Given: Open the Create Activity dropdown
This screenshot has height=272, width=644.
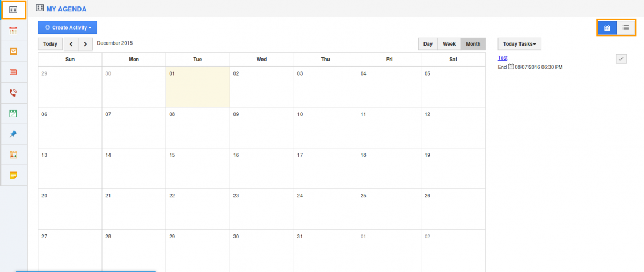Looking at the screenshot, I should coord(68,27).
